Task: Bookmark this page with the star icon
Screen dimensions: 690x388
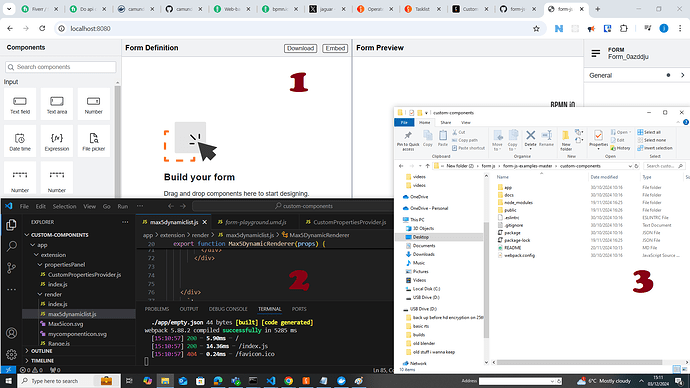Action: (x=536, y=29)
